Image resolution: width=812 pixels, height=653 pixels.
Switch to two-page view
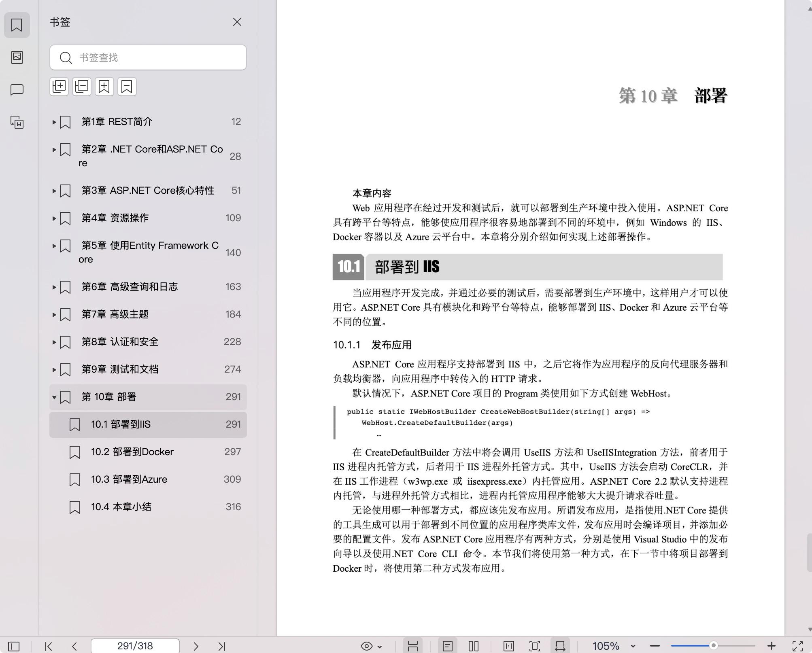coord(474,646)
